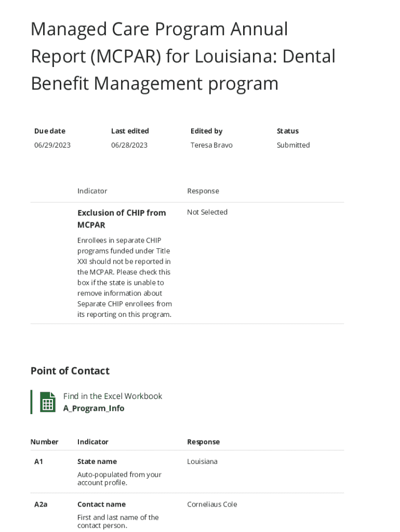Click the 'Number' column header
Screen dimensions: 400x532
tap(44, 442)
